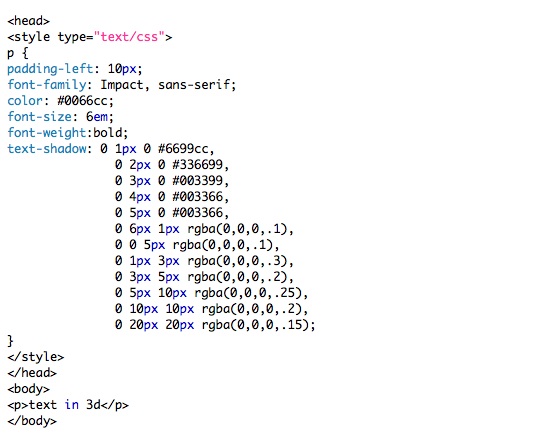Click the 'p {' selector line

18,53
